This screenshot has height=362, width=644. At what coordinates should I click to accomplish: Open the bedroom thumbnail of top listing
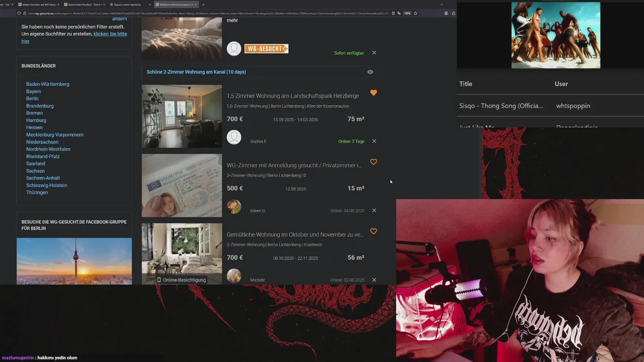point(182,38)
